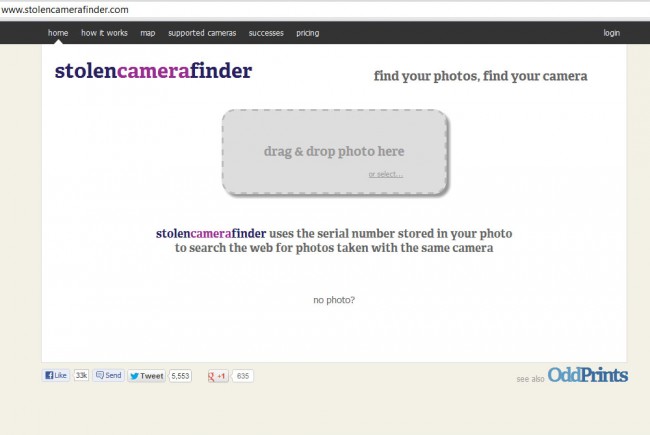Click tagline 'find your photos, find your camera'
Viewport: 650px width, 435px height.
[480, 76]
